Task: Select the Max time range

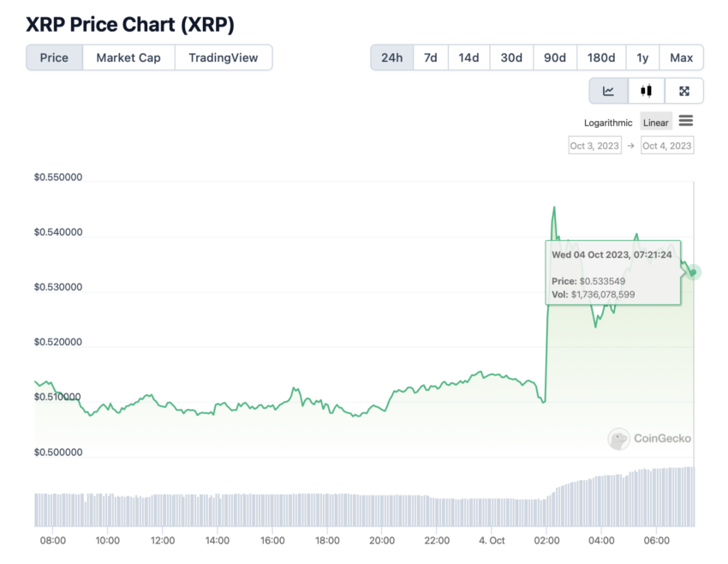Action: (x=681, y=57)
